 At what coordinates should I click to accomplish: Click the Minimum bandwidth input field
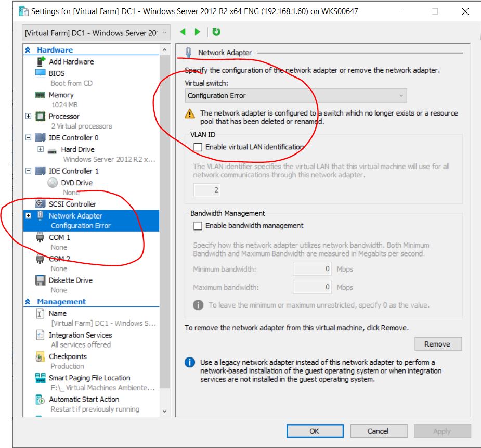point(312,269)
